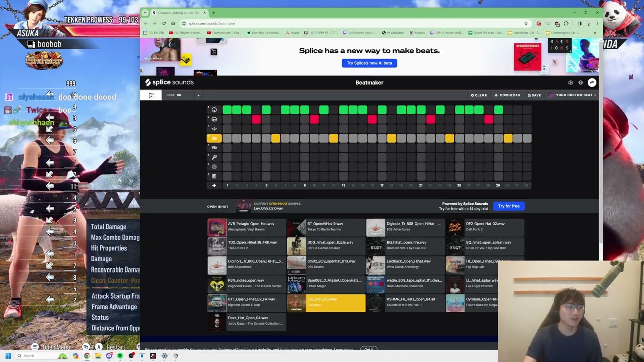Click the Splice Sounds logo

170,82
